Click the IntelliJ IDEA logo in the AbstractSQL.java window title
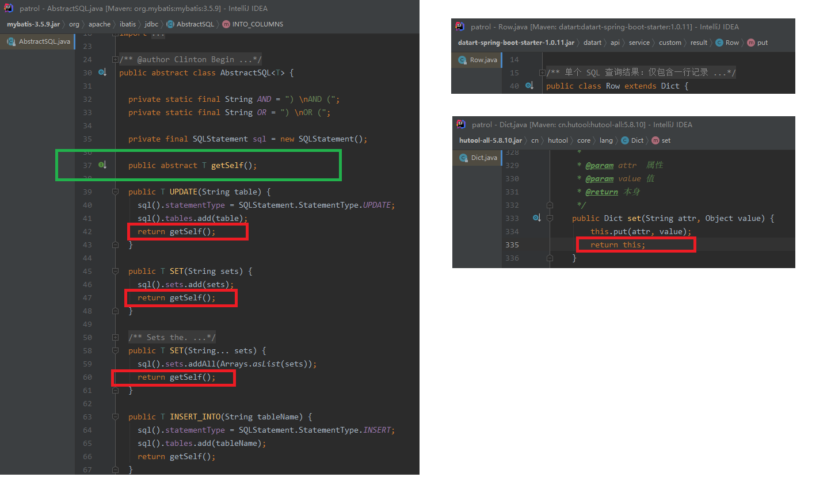The width and height of the screenshot is (831, 504). pos(9,8)
